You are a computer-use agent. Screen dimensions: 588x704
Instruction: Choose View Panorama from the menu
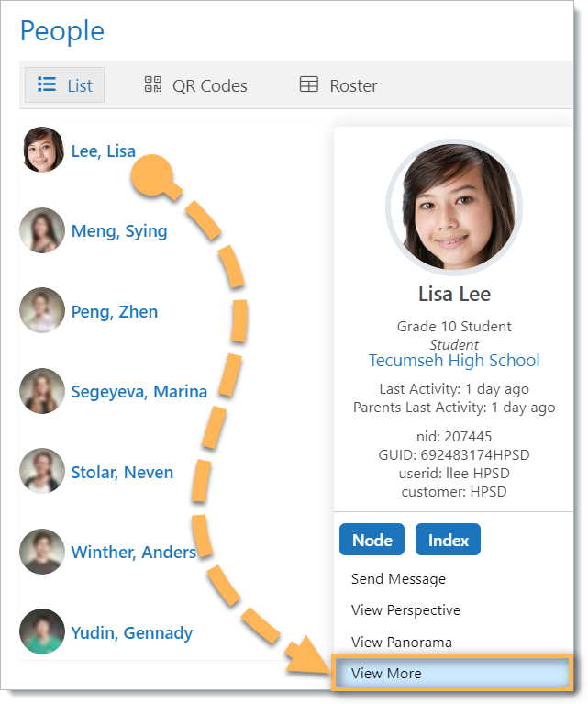pos(402,642)
